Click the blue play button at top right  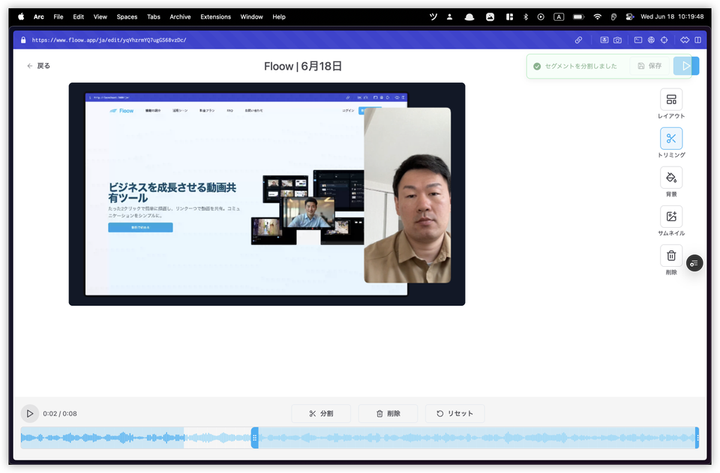pos(684,66)
